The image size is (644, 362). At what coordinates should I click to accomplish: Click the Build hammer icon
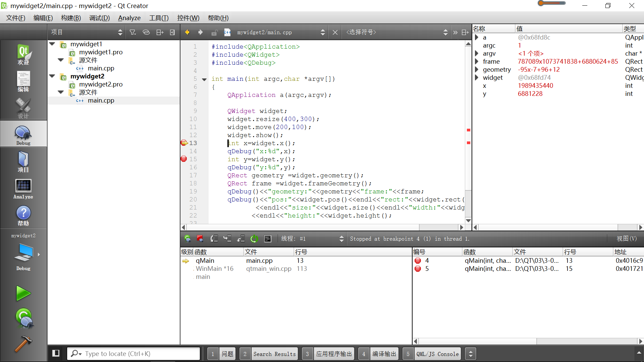pos(23,344)
